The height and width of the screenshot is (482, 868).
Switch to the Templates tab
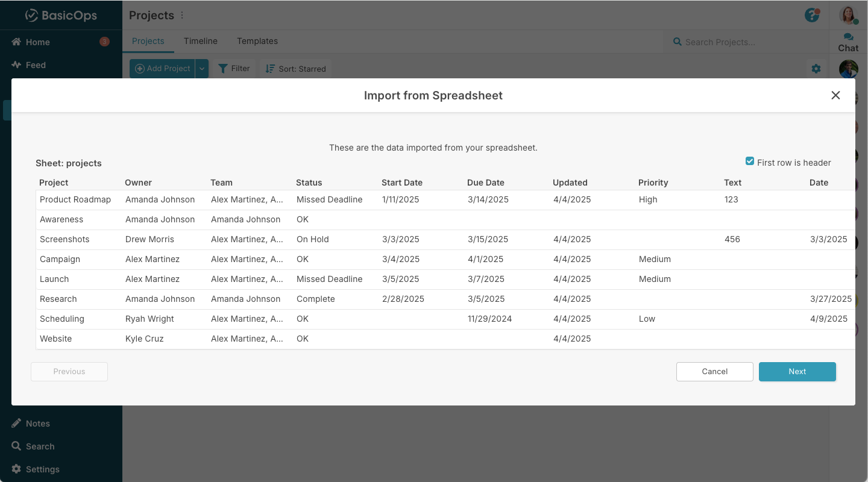click(257, 41)
